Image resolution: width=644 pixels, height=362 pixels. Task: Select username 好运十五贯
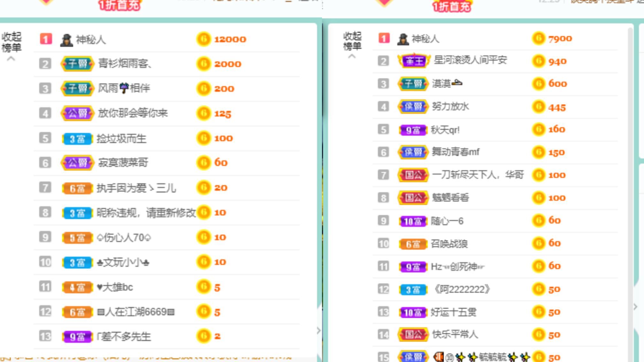point(453,313)
